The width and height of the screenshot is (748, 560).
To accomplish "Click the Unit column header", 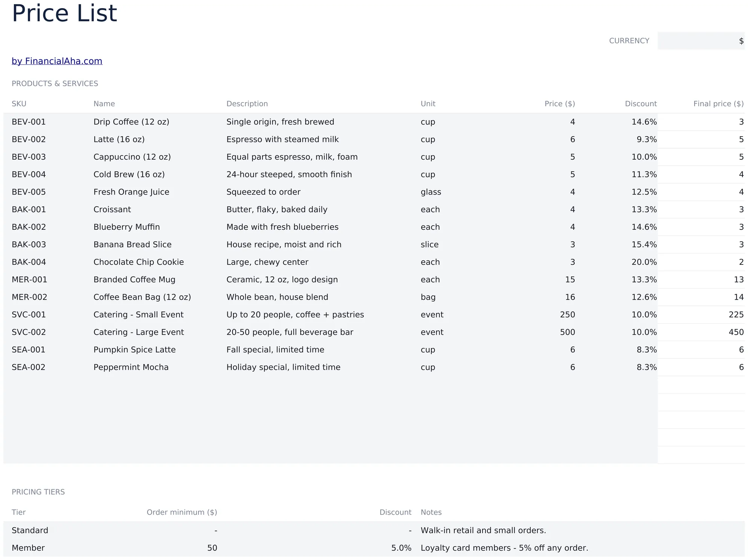I will click(x=428, y=104).
